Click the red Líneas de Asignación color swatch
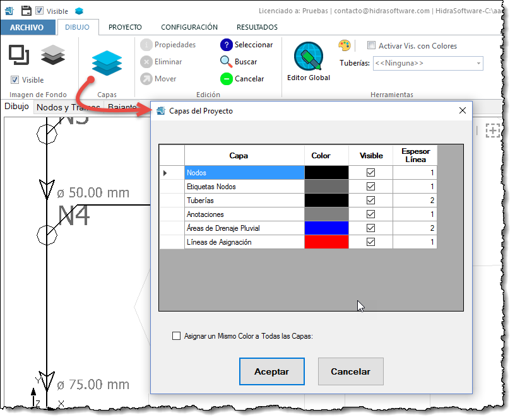Viewport: 515px width, 420px height. pos(326,242)
